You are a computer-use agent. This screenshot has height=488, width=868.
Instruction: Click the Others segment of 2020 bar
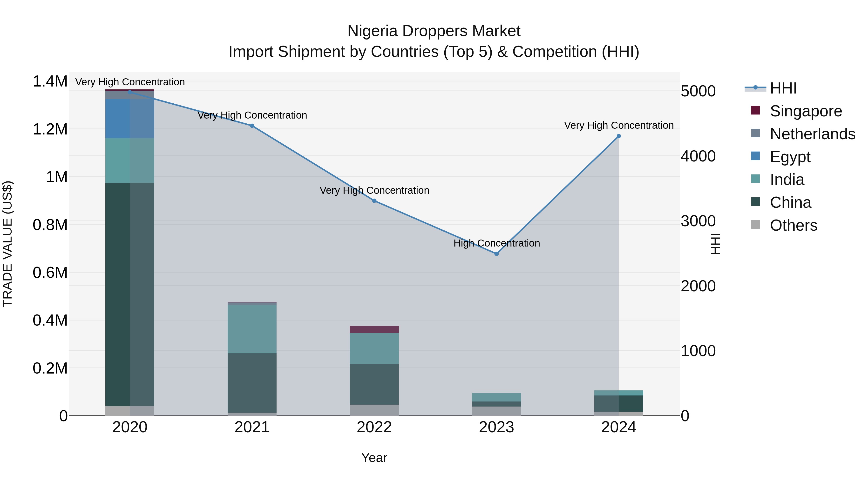130,411
